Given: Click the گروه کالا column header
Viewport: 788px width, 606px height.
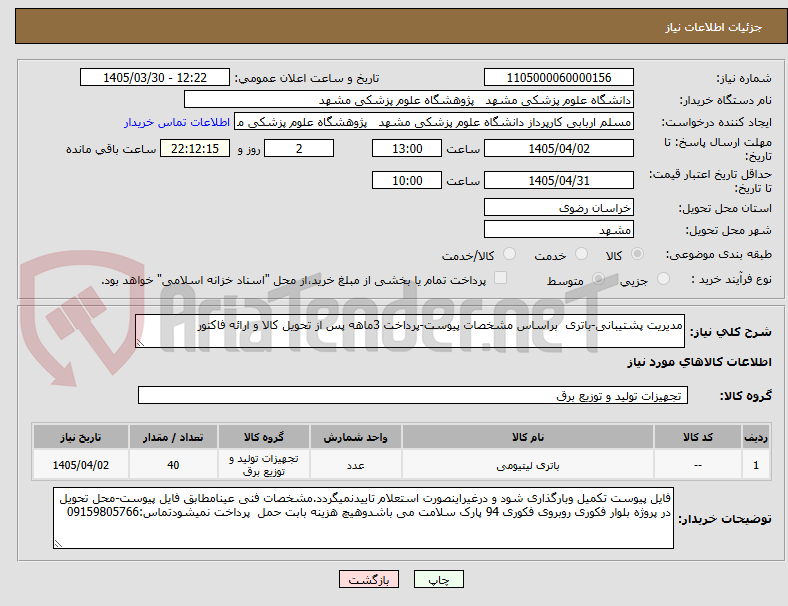Looking at the screenshot, I should 264,437.
